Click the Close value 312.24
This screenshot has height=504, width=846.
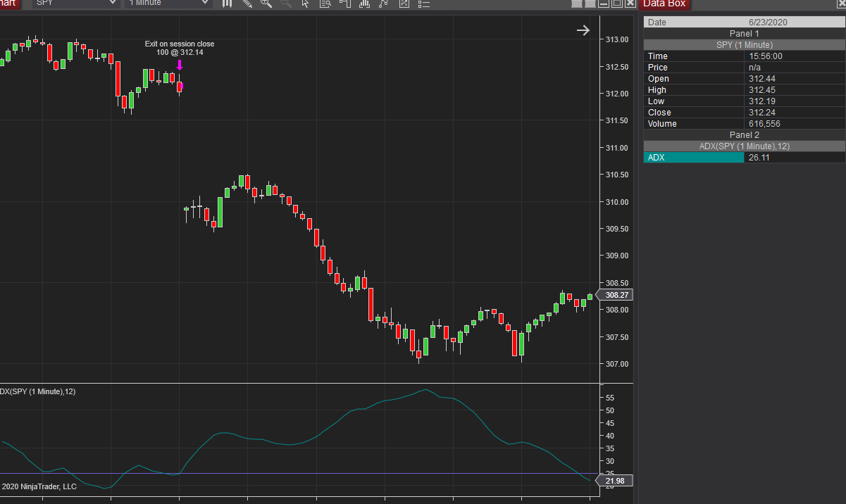tap(761, 113)
